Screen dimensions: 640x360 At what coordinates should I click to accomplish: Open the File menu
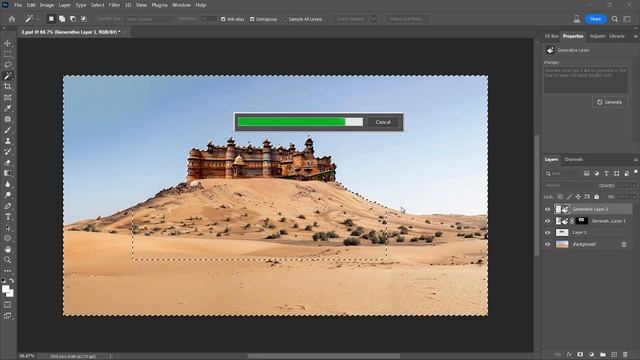coord(18,5)
